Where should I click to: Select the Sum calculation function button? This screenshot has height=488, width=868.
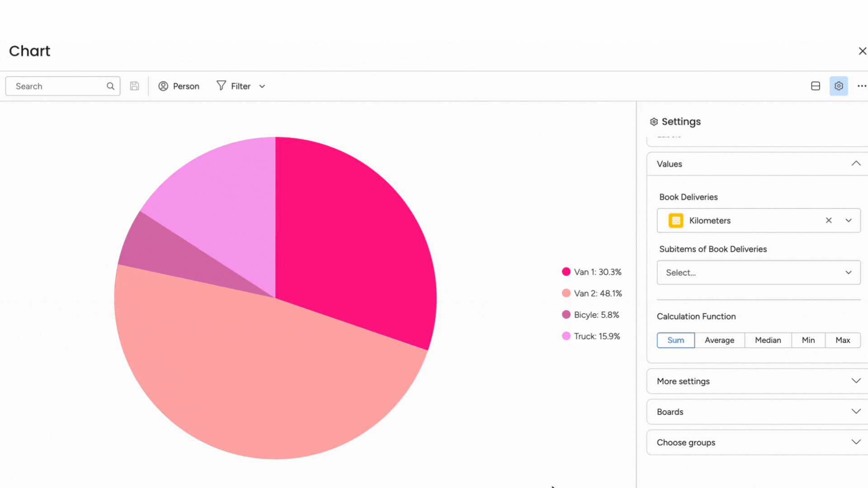(675, 340)
